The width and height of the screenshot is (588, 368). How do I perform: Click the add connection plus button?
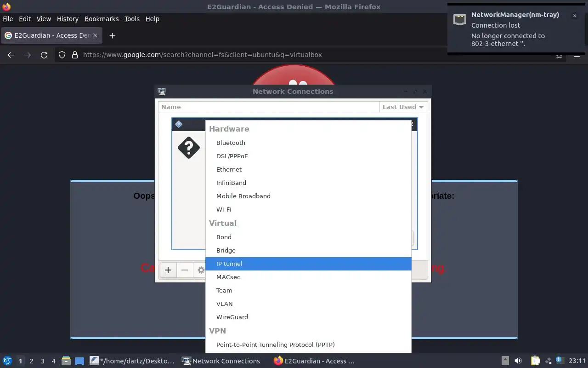tap(168, 270)
